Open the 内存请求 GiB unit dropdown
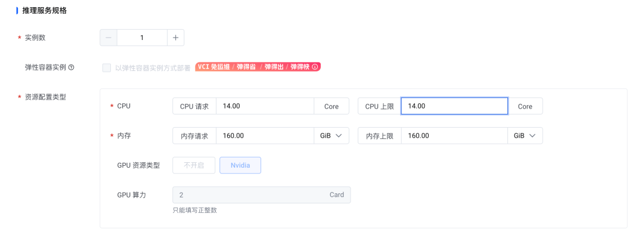 tap(332, 135)
